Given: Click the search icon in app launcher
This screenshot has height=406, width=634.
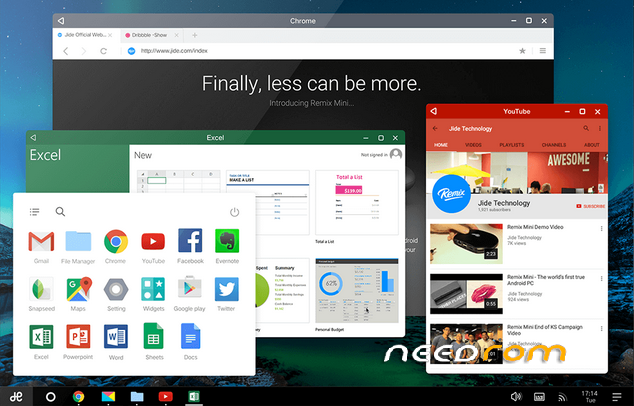Looking at the screenshot, I should point(60,212).
